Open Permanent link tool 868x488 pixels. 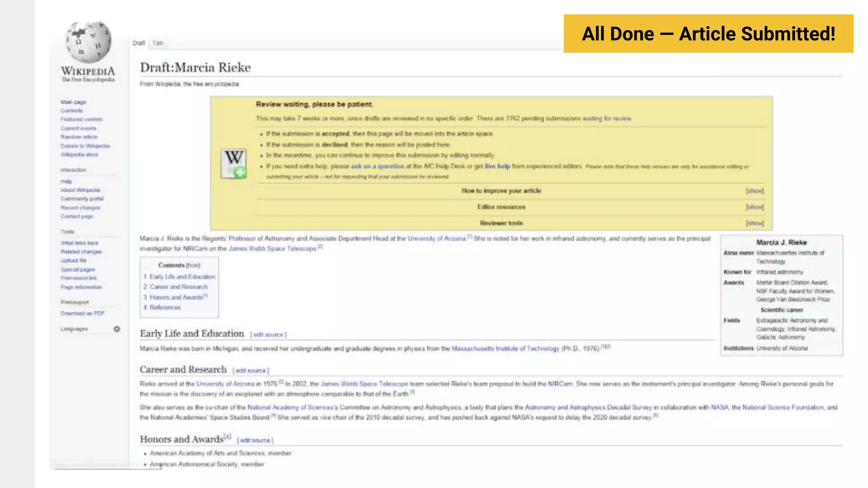point(78,278)
